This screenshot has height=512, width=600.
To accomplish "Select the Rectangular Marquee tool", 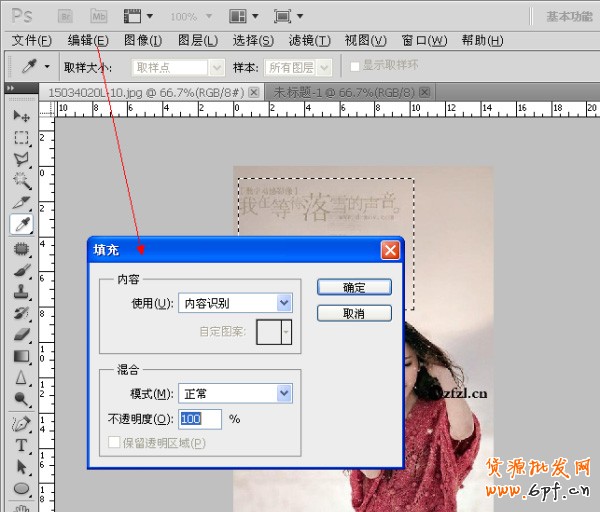I will (21, 137).
